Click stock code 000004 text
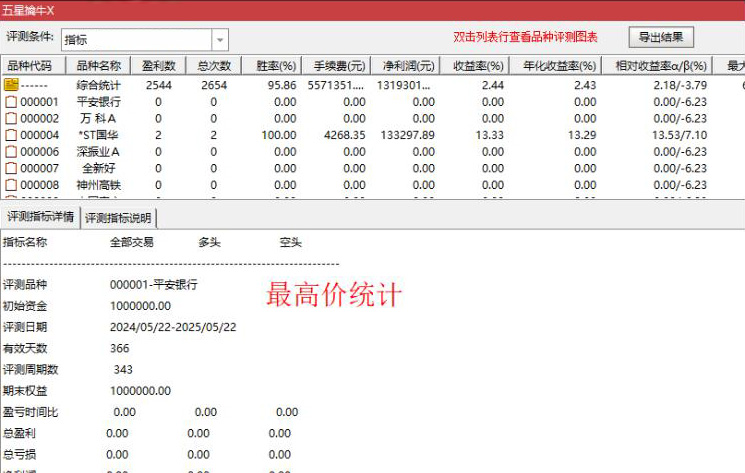Viewport: 745px width, 473px height. click(x=39, y=135)
